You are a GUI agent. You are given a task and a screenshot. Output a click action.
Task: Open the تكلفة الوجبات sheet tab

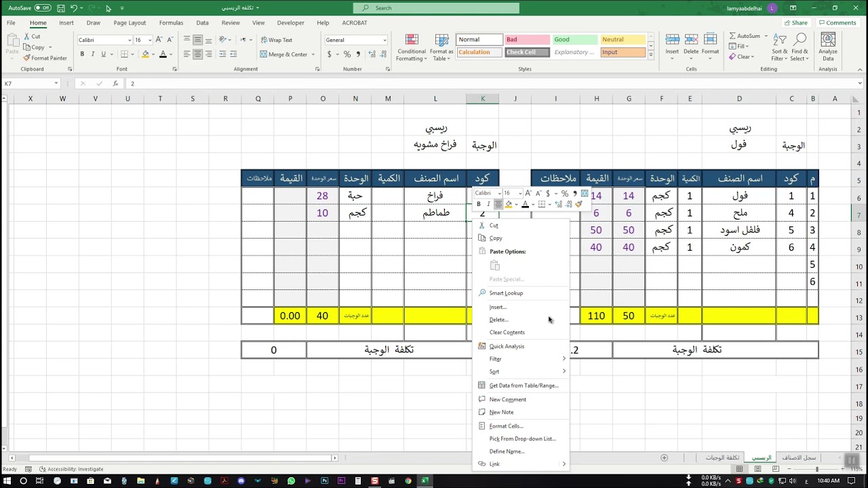tap(722, 457)
